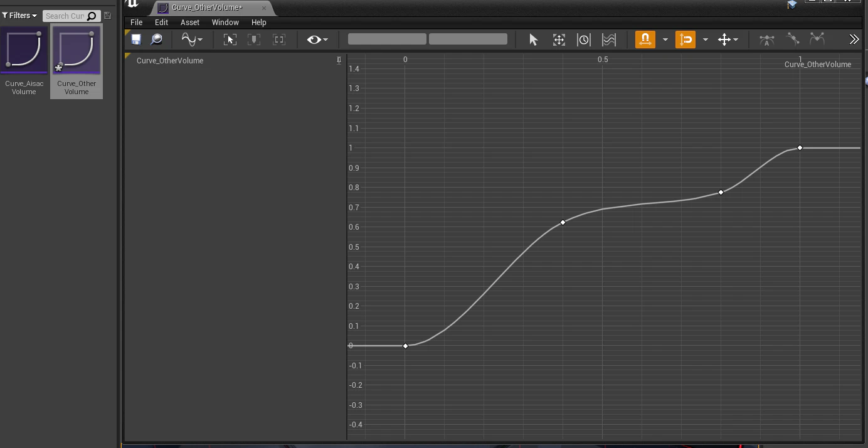This screenshot has width=868, height=448.
Task: Select the arrow selection tool
Action: coord(533,40)
